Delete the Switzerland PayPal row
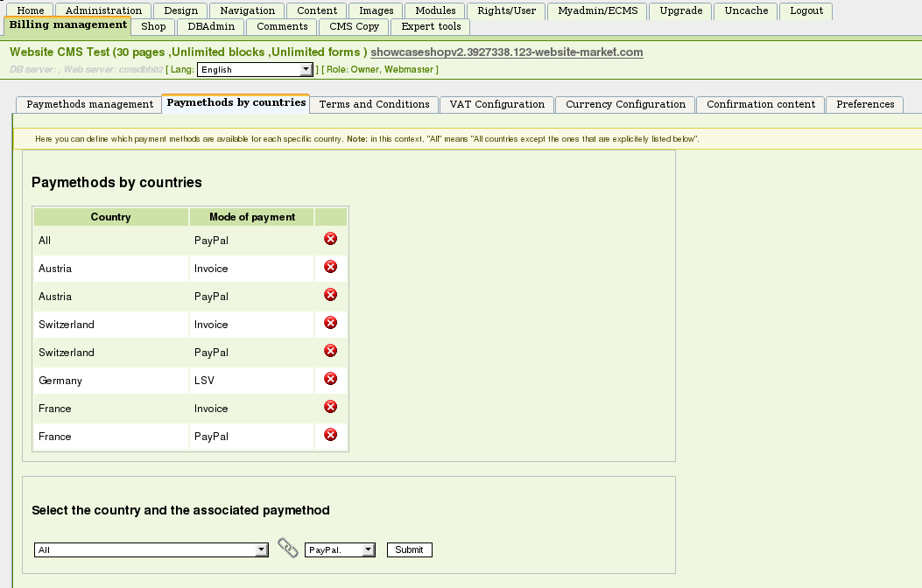The width and height of the screenshot is (922, 588). click(330, 351)
